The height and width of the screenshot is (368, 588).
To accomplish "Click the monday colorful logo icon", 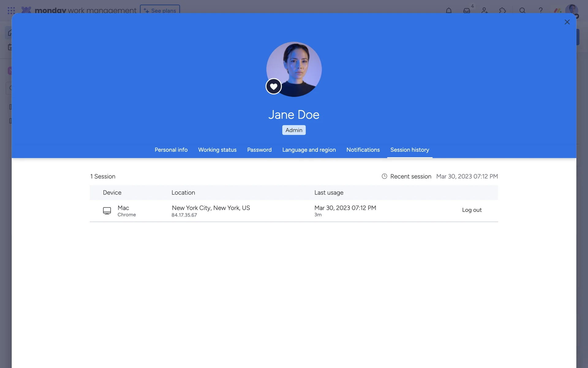I will (557, 10).
